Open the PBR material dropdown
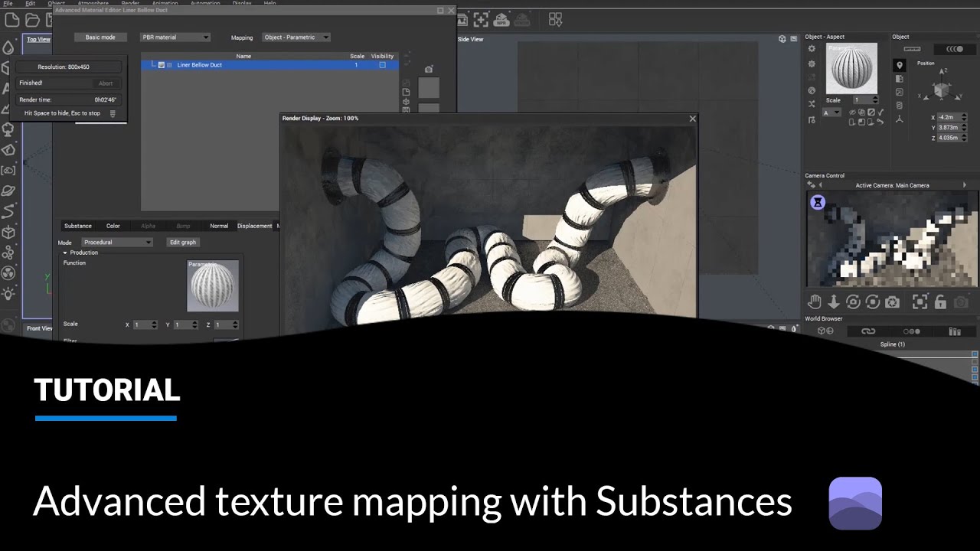 (x=175, y=37)
